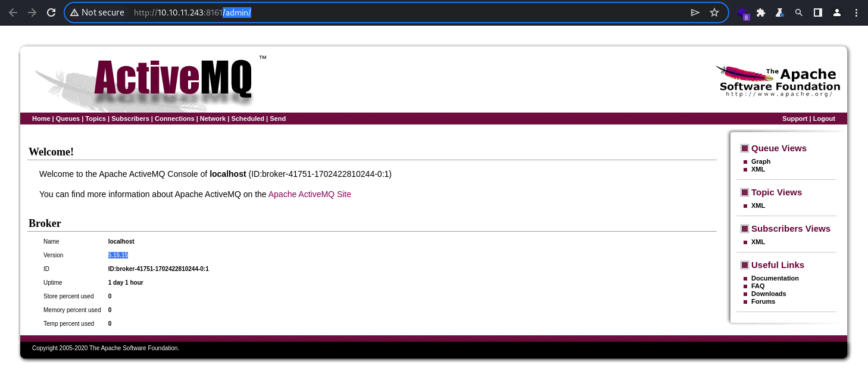This screenshot has height=377, width=868.
Task: Click the copyright footer text
Action: [105, 348]
